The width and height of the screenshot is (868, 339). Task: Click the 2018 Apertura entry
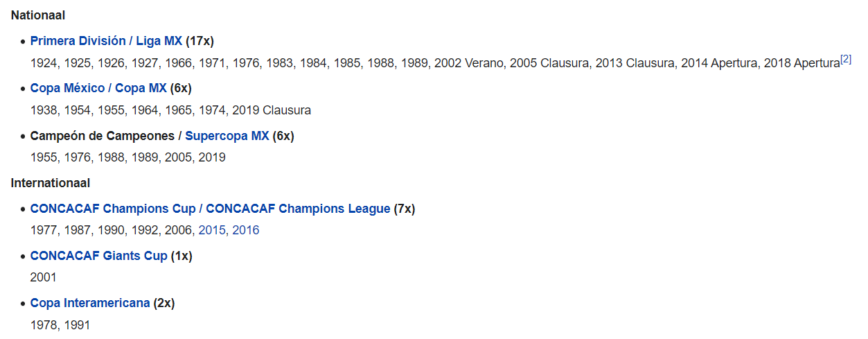tap(801, 63)
